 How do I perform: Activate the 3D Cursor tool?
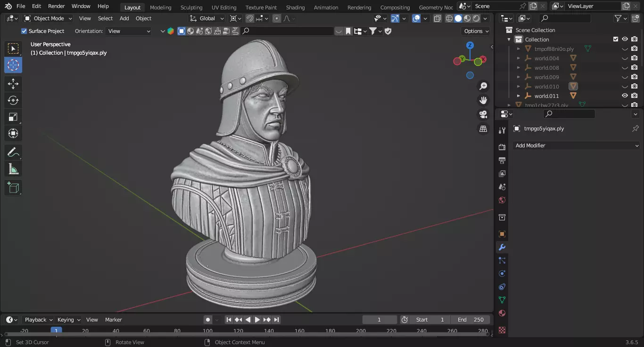(x=13, y=65)
